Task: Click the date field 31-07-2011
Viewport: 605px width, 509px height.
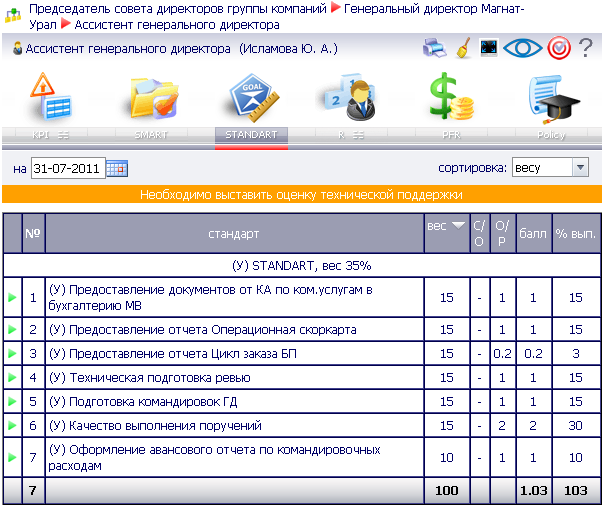Action: pyautogui.click(x=68, y=168)
